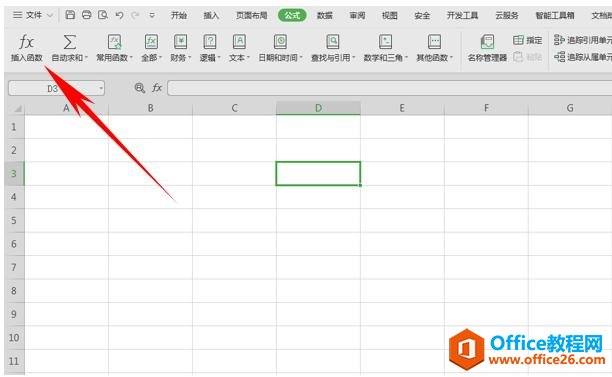Switch to the Developer Tools (开发工具) tab
The height and width of the screenshot is (377, 612).
pyautogui.click(x=463, y=16)
